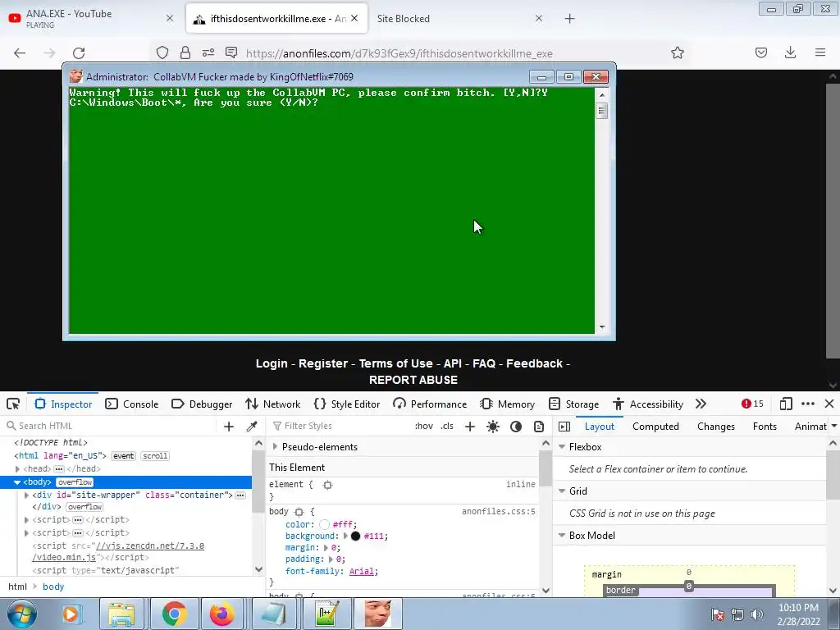Collapse the Flexbox section

click(x=562, y=446)
